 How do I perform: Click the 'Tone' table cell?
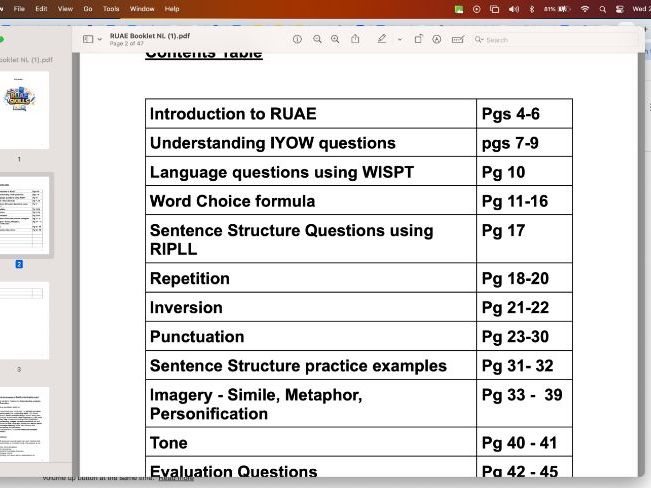[x=311, y=443]
